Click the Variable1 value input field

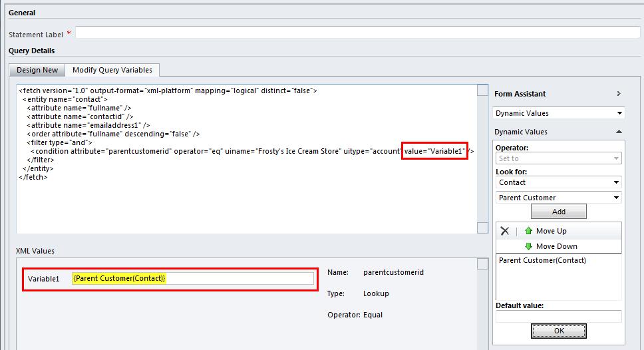[x=192, y=278]
